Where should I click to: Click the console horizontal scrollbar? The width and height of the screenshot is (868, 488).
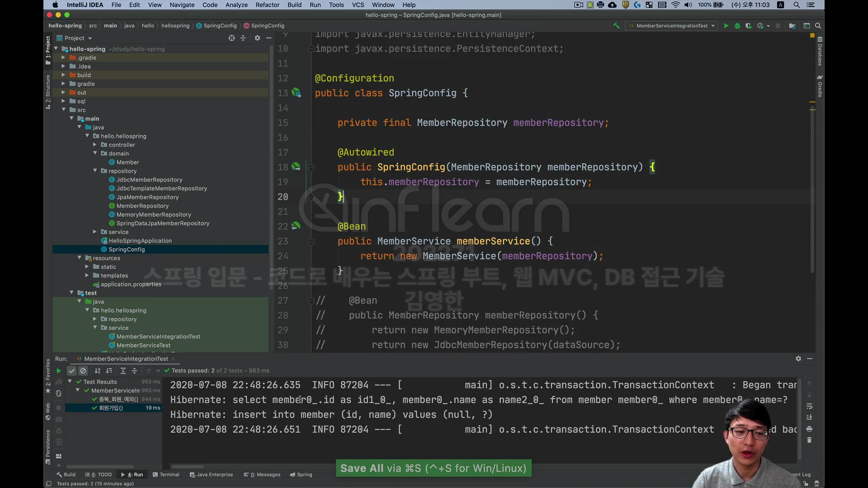click(x=188, y=466)
